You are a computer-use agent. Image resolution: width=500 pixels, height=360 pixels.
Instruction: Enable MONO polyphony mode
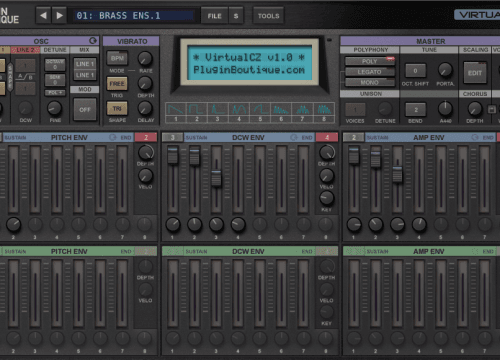(x=370, y=82)
